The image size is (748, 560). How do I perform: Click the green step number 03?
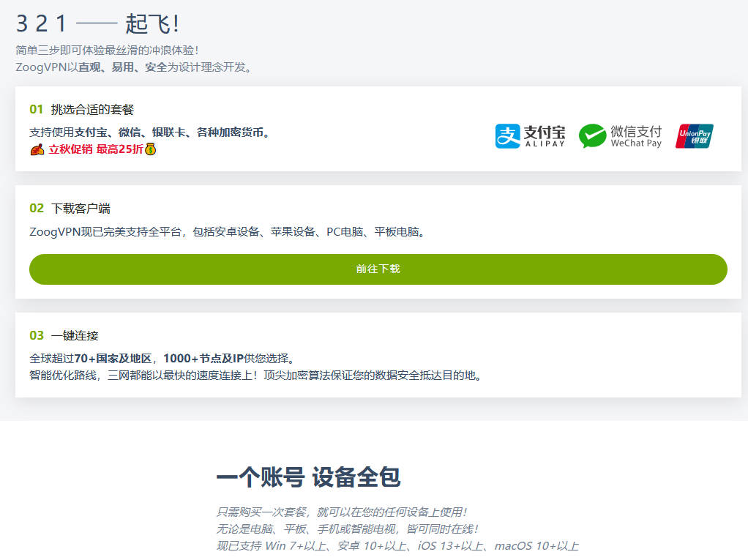pyautogui.click(x=37, y=336)
